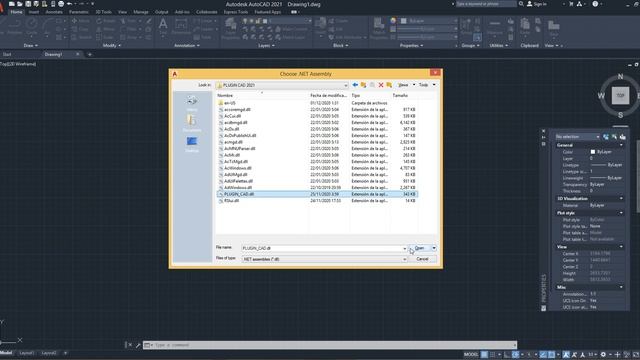The width and height of the screenshot is (640, 360).
Task: Click the red Delete icon in dialog
Action: 381,85
